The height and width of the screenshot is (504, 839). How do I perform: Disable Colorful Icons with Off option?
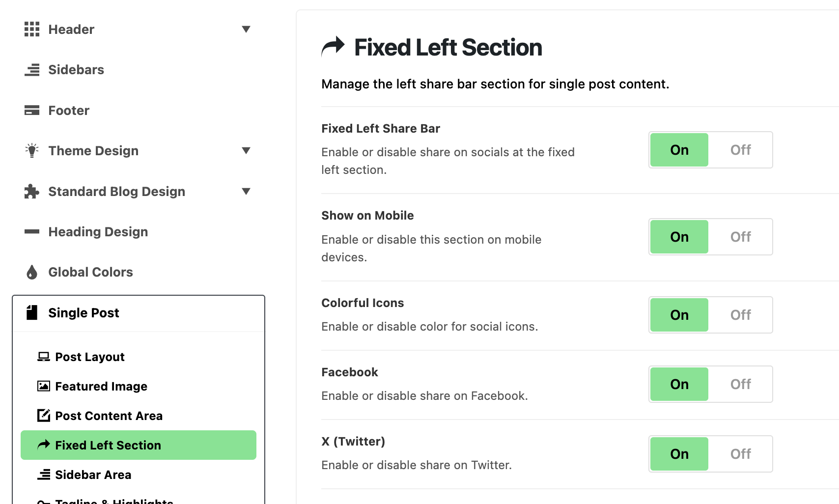(740, 315)
